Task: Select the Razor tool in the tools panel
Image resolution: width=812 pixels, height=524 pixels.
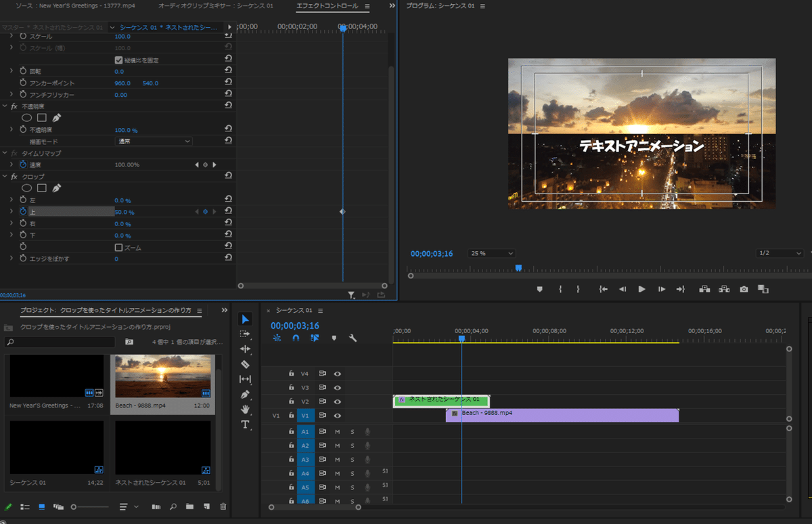Action: [x=246, y=364]
